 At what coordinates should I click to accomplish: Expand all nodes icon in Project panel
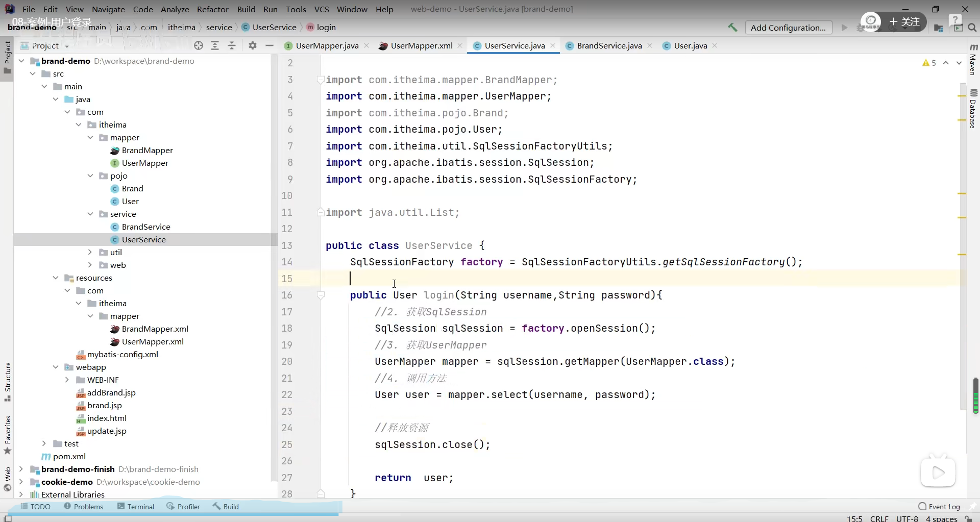tap(215, 46)
